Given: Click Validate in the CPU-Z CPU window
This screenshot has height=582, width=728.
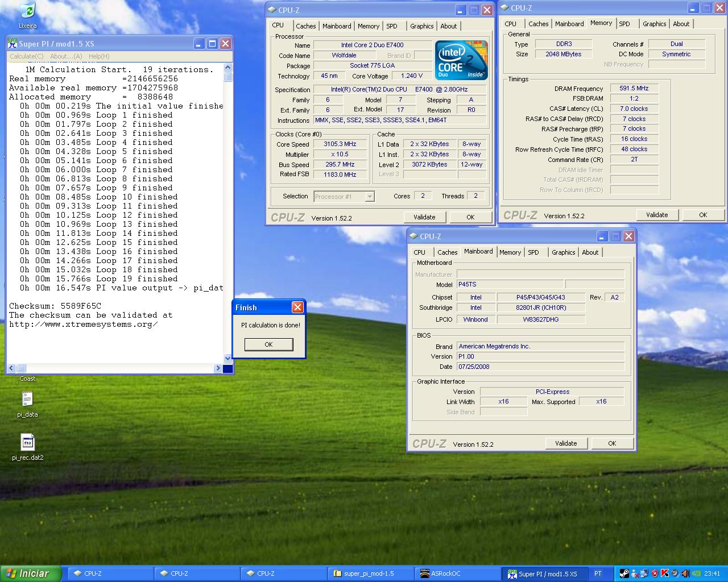Looking at the screenshot, I should (424, 217).
